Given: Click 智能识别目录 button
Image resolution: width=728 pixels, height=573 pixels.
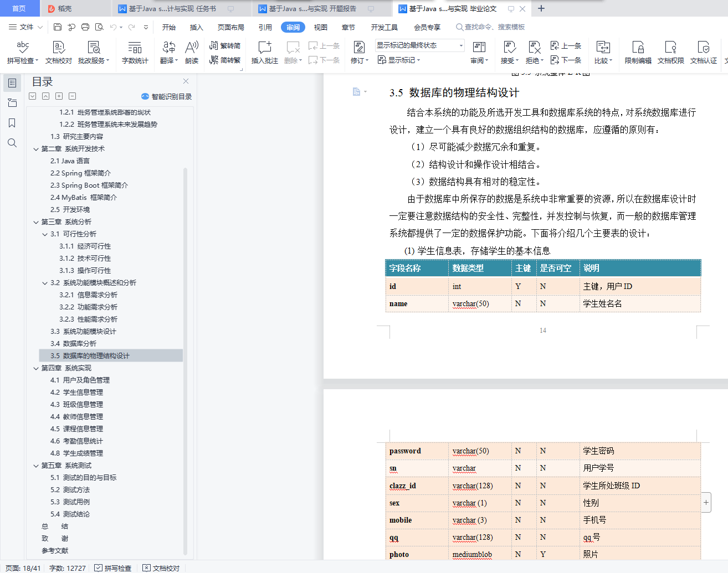Looking at the screenshot, I should (x=166, y=96).
